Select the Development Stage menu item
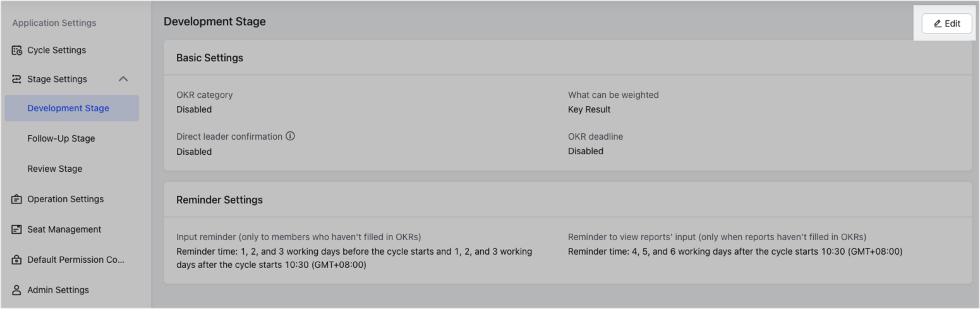 pyautogui.click(x=68, y=108)
